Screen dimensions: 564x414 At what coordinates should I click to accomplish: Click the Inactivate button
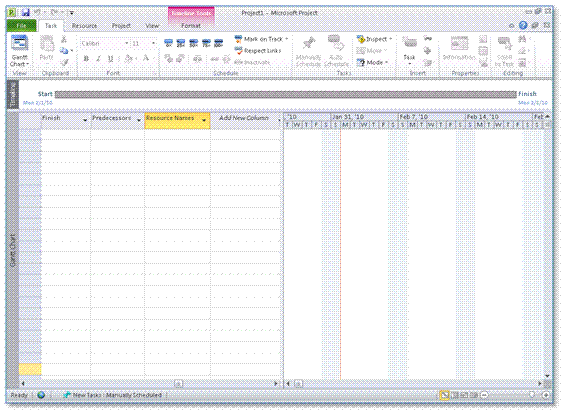(252, 63)
